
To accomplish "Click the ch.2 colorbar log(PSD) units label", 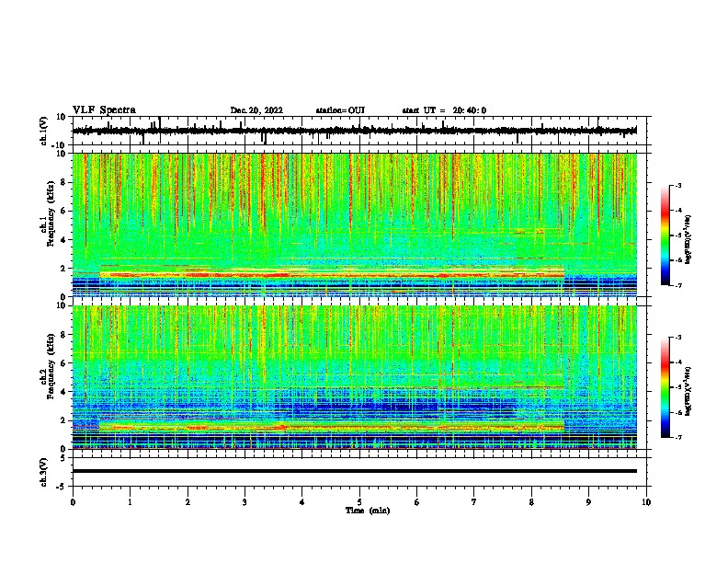I will pyautogui.click(x=688, y=391).
